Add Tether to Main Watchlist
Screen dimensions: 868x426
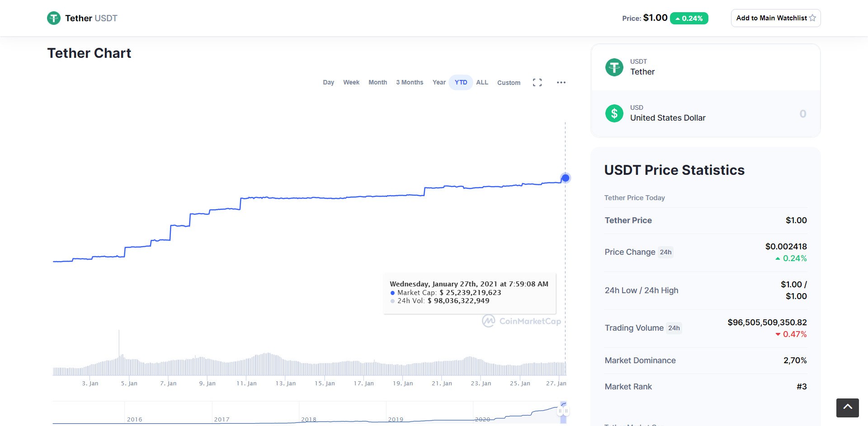pos(776,18)
